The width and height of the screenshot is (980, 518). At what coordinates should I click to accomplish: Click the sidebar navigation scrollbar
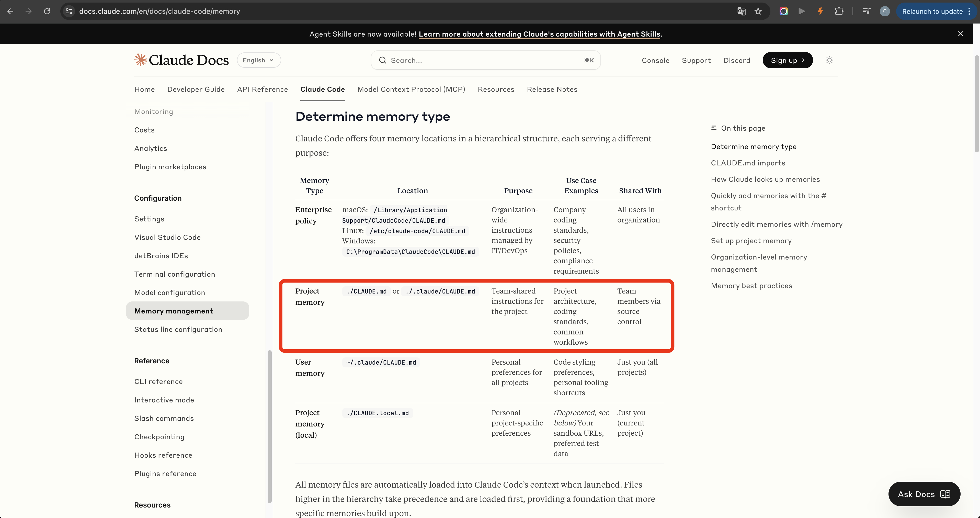[269, 426]
